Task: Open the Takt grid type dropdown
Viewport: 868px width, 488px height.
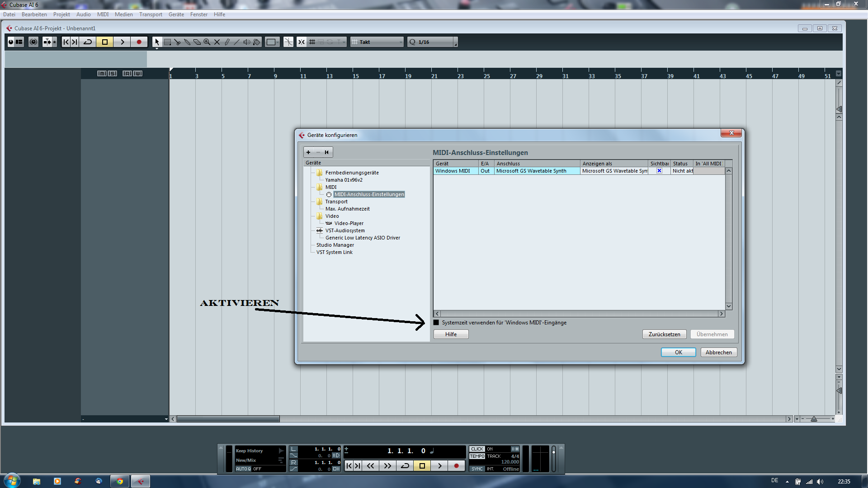Action: (377, 42)
